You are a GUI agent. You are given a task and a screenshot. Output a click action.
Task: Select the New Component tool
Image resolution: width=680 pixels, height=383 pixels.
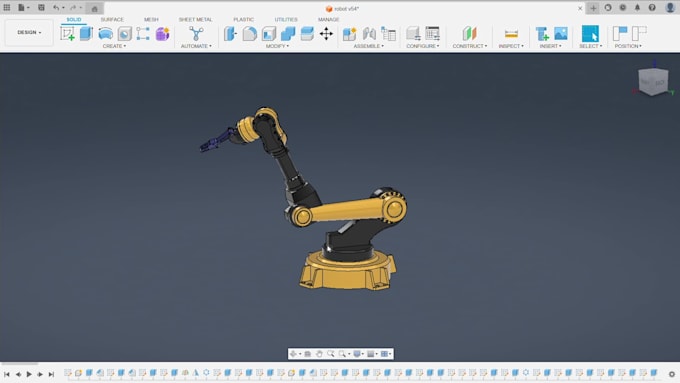point(349,34)
